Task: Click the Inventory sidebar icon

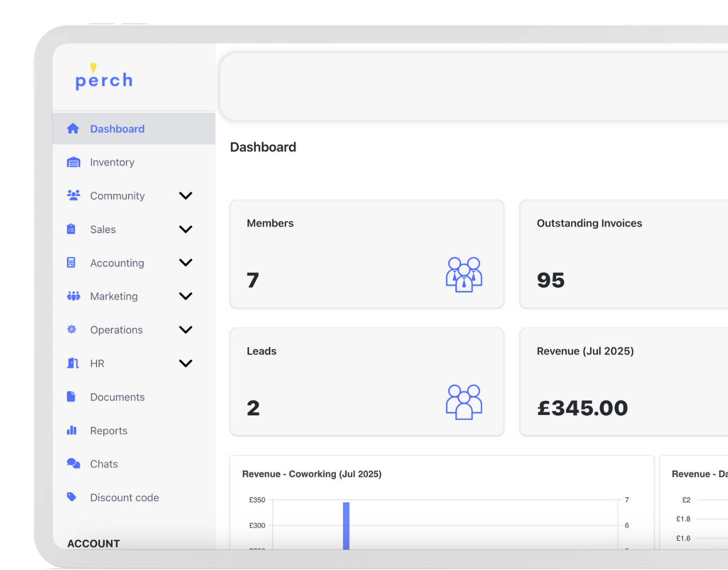Action: 73,162
